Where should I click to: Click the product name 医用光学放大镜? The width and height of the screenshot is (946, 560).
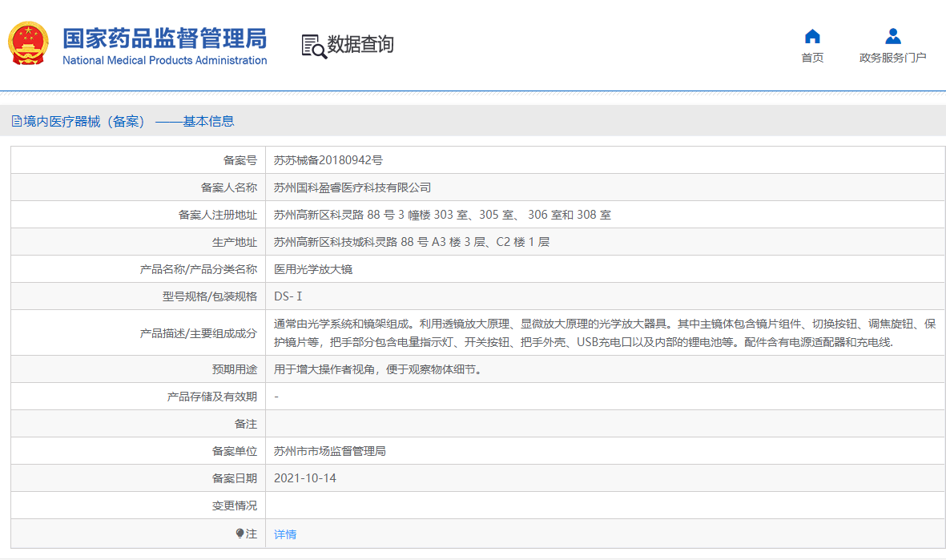[x=313, y=269]
